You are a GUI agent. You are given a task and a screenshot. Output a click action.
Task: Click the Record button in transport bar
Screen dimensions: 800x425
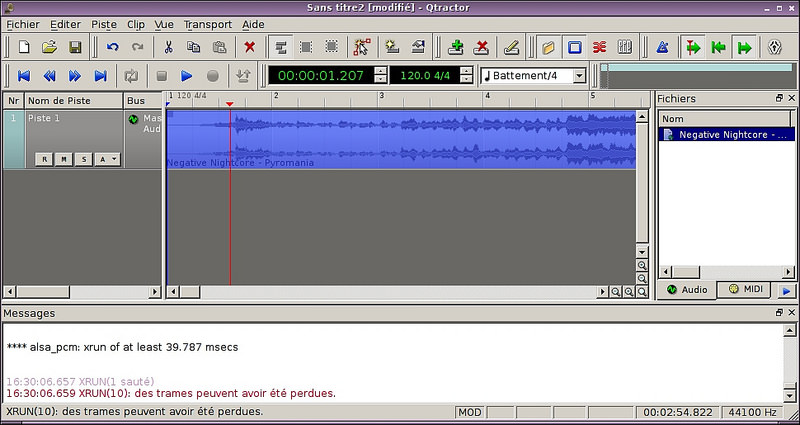212,75
